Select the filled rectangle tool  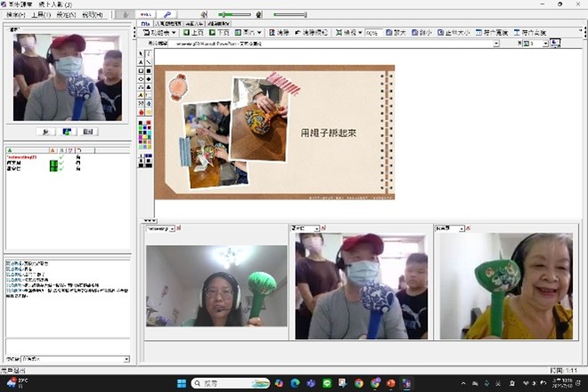(149, 70)
